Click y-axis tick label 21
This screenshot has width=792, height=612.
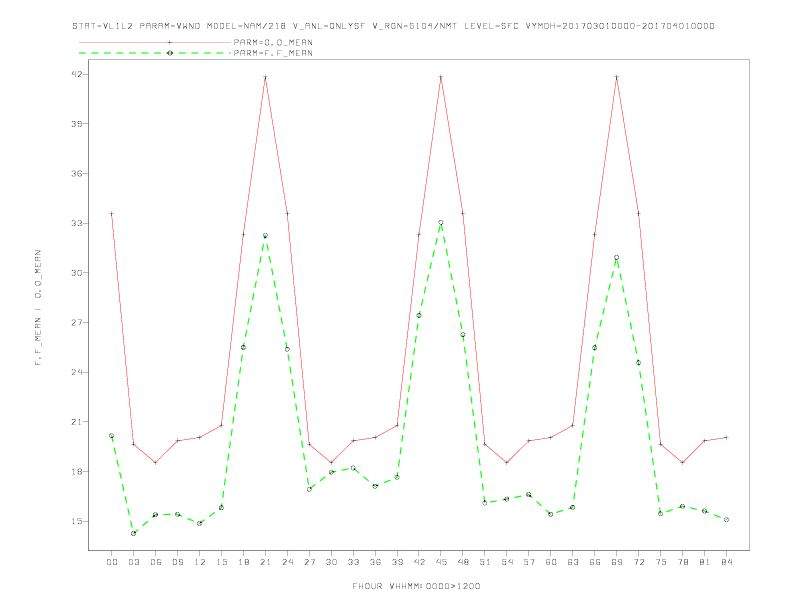point(76,422)
